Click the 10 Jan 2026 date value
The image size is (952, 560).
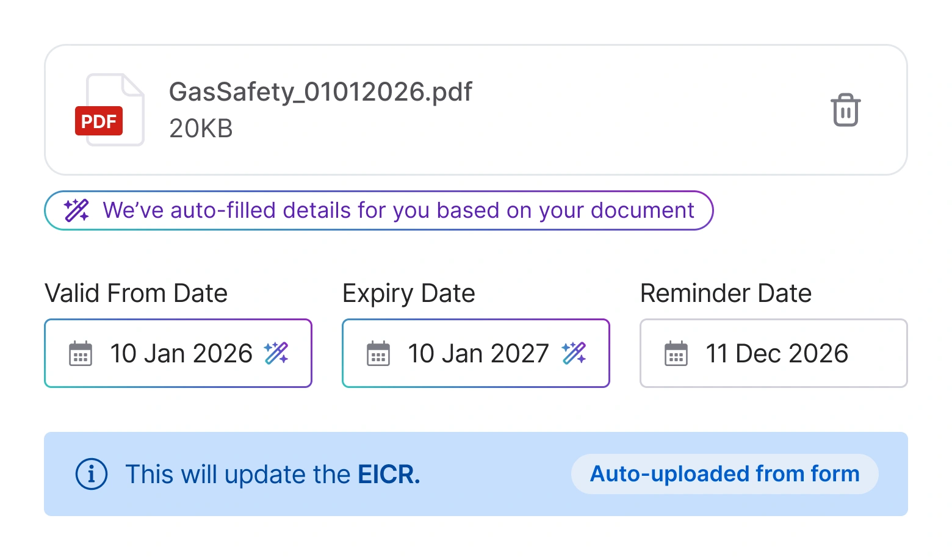click(x=181, y=354)
